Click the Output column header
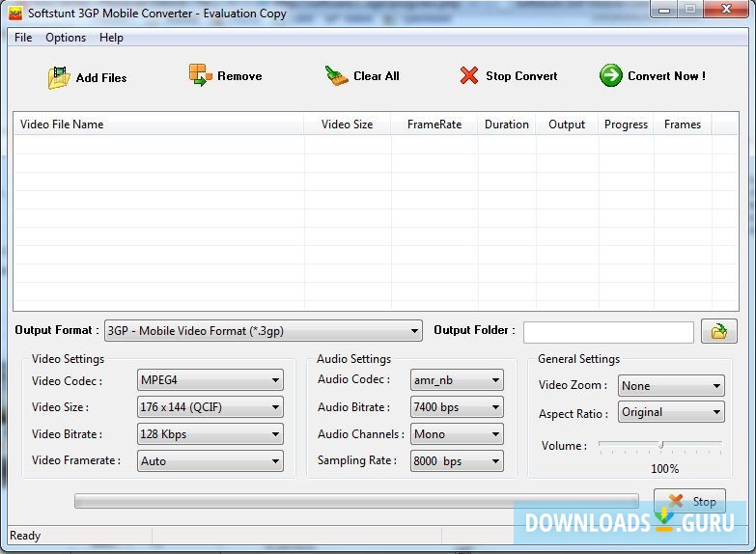Image resolution: width=756 pixels, height=554 pixels. click(x=567, y=124)
